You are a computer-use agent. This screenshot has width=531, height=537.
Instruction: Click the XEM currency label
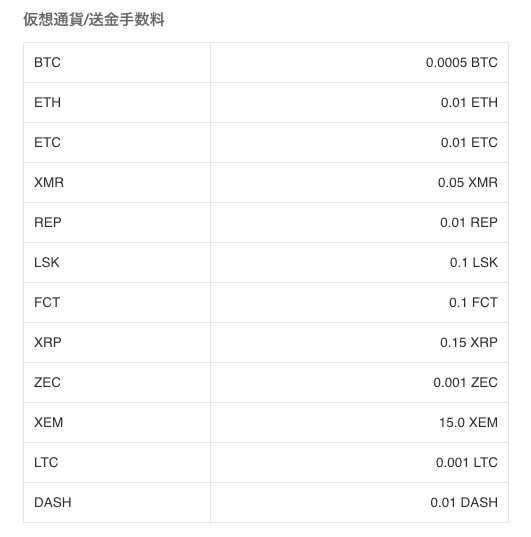point(49,423)
